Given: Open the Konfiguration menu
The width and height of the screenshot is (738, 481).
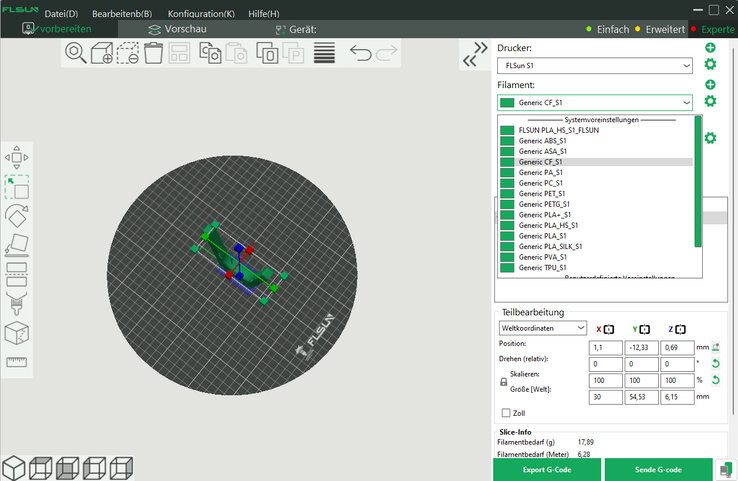Looking at the screenshot, I should pos(201,14).
